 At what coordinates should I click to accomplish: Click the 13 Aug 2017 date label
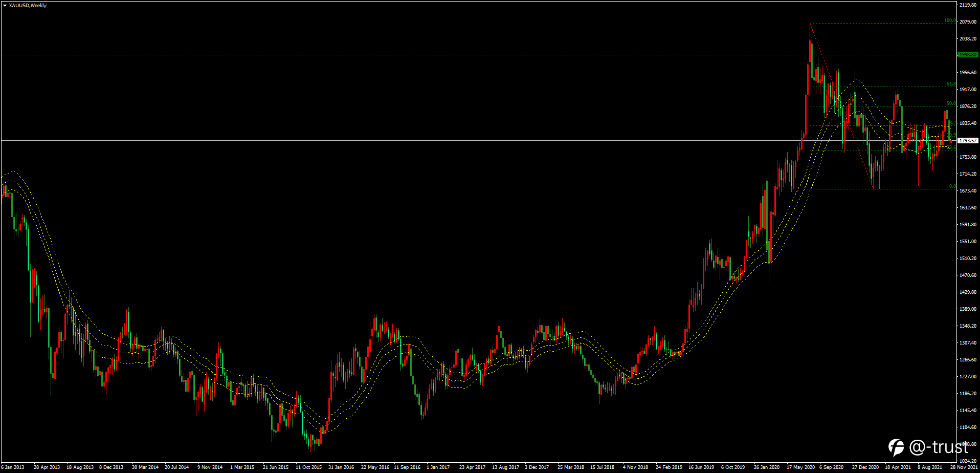(x=505, y=467)
